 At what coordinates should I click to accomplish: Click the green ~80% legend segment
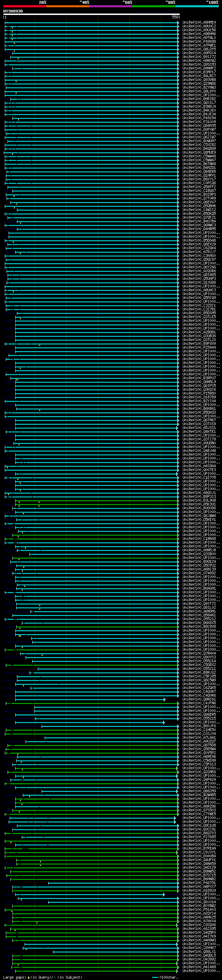[x=154, y=6]
